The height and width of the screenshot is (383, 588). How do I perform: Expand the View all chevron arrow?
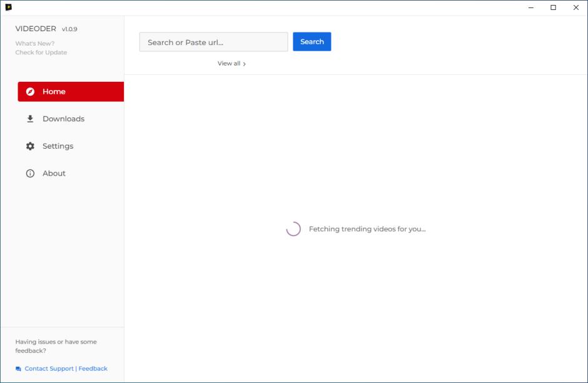pyautogui.click(x=244, y=64)
